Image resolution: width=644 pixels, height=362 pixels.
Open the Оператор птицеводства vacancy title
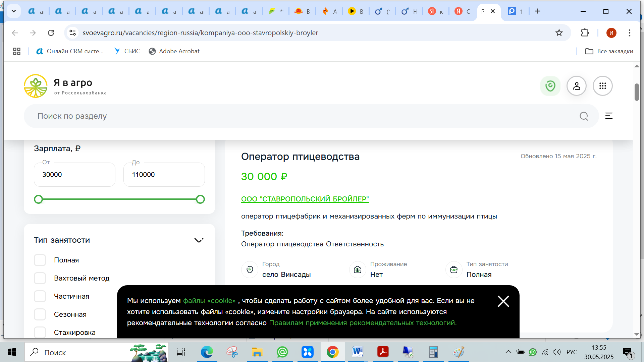coord(300,157)
